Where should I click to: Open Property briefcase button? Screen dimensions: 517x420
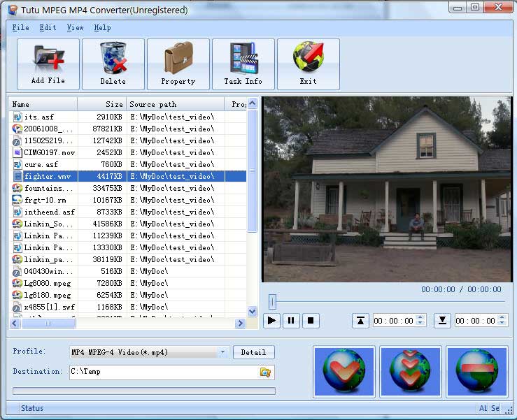[178, 64]
